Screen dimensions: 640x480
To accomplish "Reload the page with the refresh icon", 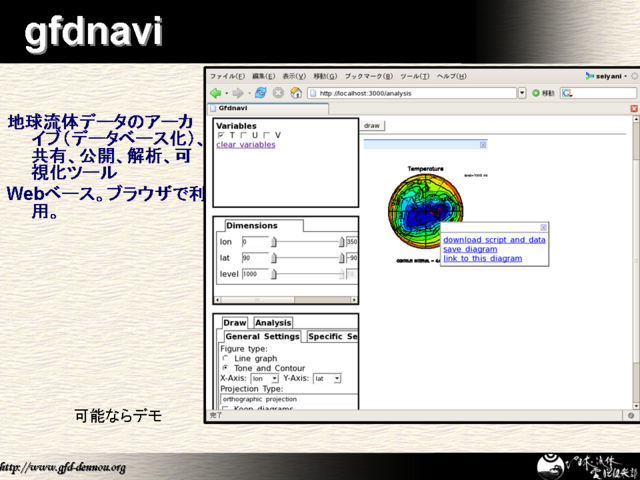I will [260, 93].
